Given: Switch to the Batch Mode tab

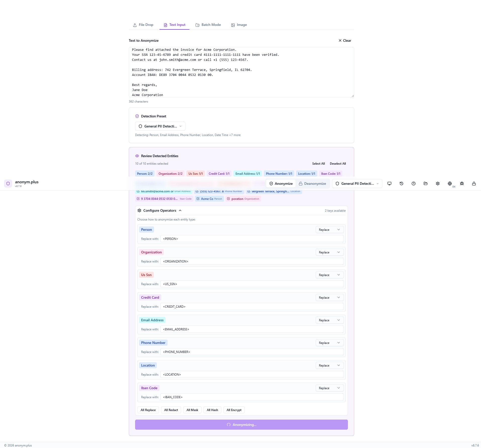Looking at the screenshot, I should pos(208,25).
